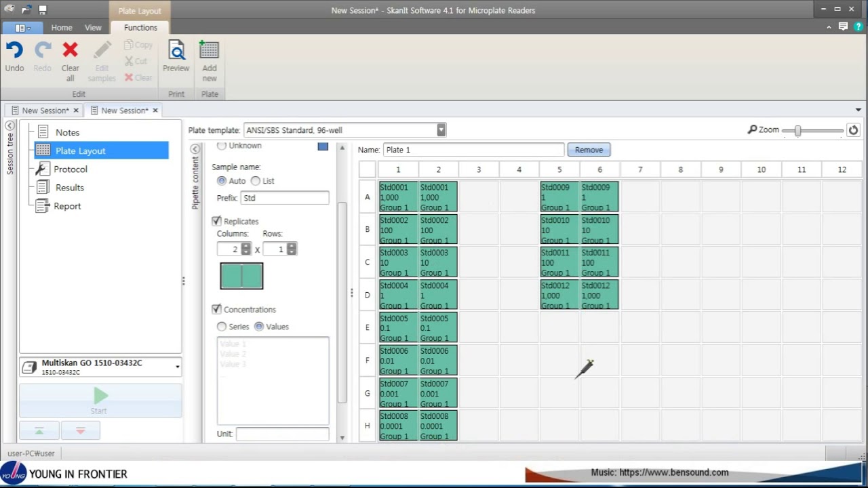
Task: Collapse the Session tree panel arrow
Action: coord(10,125)
